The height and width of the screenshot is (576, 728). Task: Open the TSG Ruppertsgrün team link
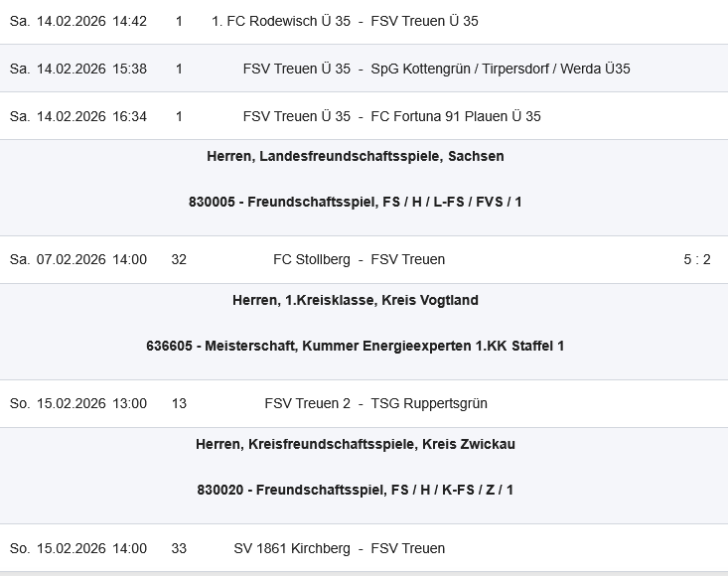coord(428,403)
